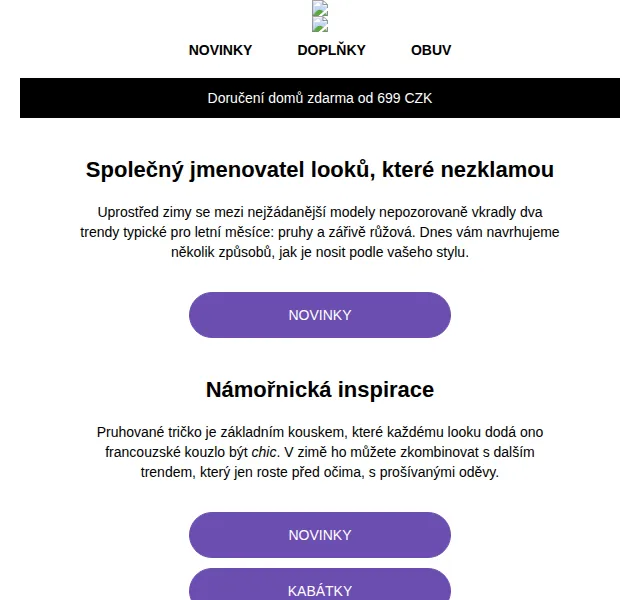The image size is (640, 600).
Task: Click the text '699 CZK' in banner
Action: point(404,98)
